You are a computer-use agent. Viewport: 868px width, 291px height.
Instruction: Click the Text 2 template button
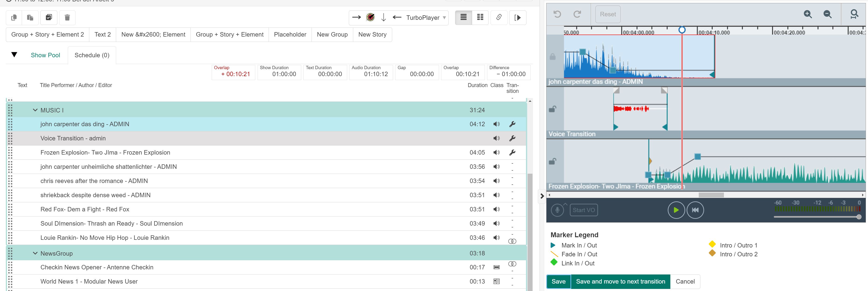[x=103, y=35]
